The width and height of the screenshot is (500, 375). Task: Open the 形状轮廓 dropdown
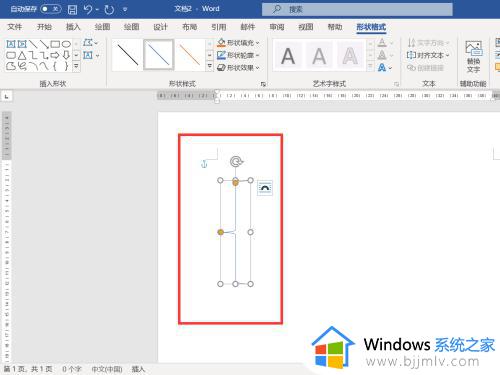tap(238, 55)
